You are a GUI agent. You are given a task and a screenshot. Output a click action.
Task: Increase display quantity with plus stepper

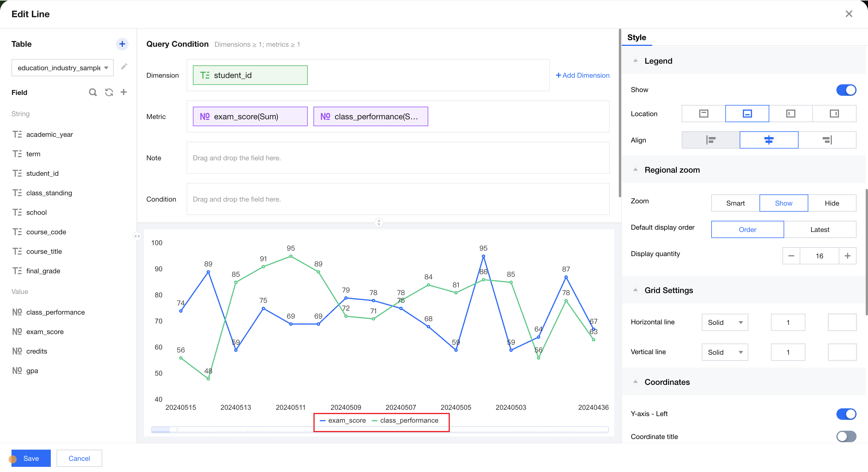pos(847,256)
